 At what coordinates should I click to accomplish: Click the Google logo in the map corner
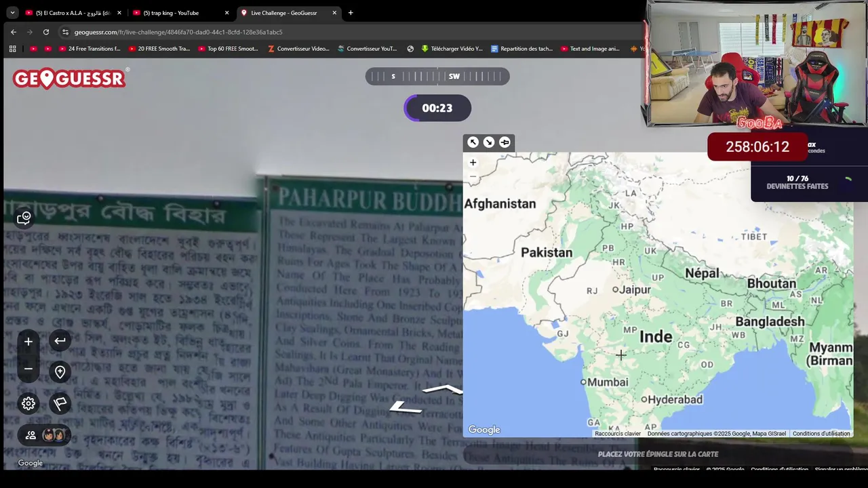(484, 430)
